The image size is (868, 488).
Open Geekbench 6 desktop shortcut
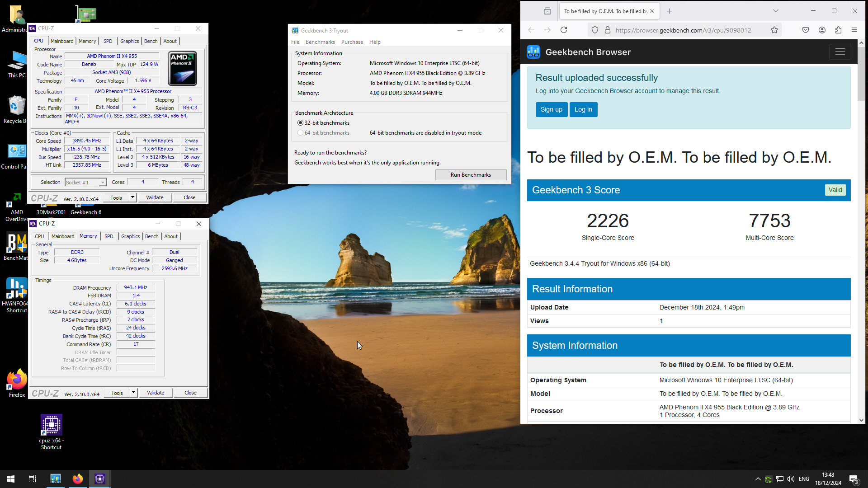coord(86,212)
